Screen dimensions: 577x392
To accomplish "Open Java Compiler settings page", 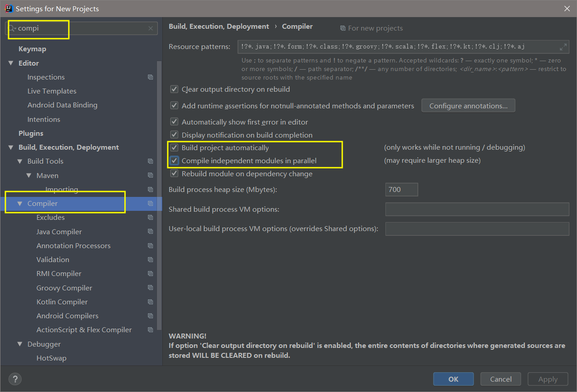I will tap(59, 232).
